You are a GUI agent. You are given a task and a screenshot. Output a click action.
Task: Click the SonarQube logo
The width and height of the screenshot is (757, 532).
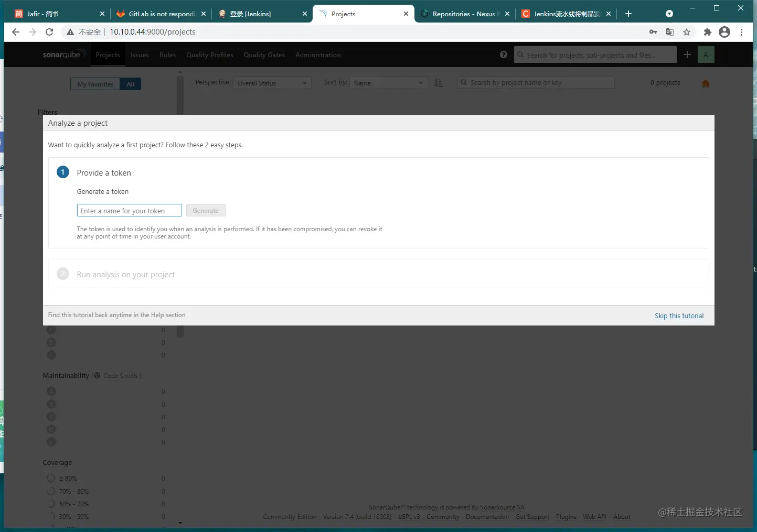coord(63,55)
